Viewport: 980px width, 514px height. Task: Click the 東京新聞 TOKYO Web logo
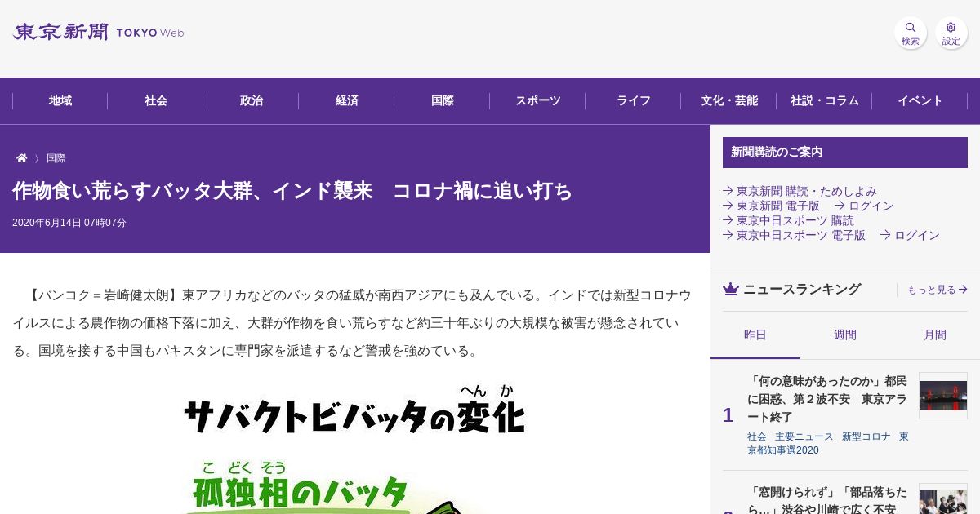click(98, 33)
